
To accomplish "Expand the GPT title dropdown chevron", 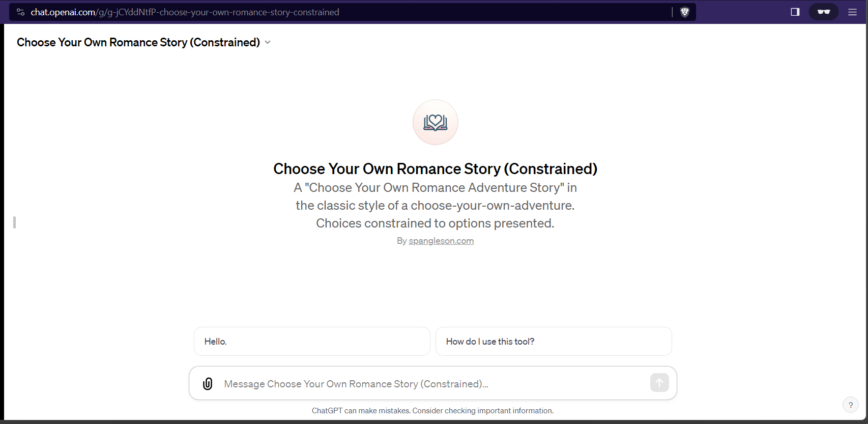I will (x=268, y=42).
